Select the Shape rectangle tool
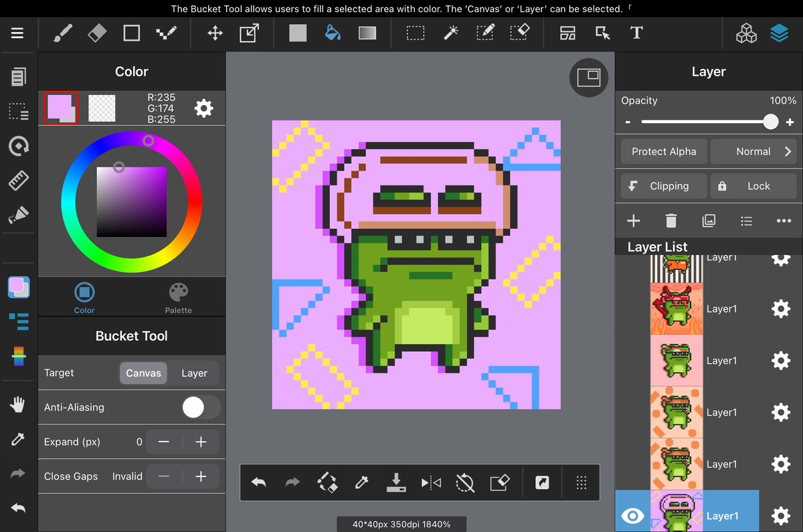This screenshot has height=532, width=803. pos(131,33)
